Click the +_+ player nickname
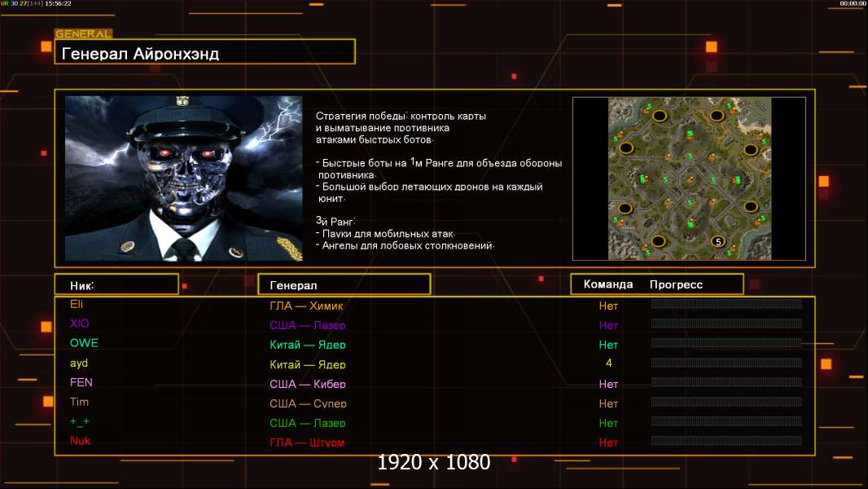The image size is (868, 489). point(81,421)
